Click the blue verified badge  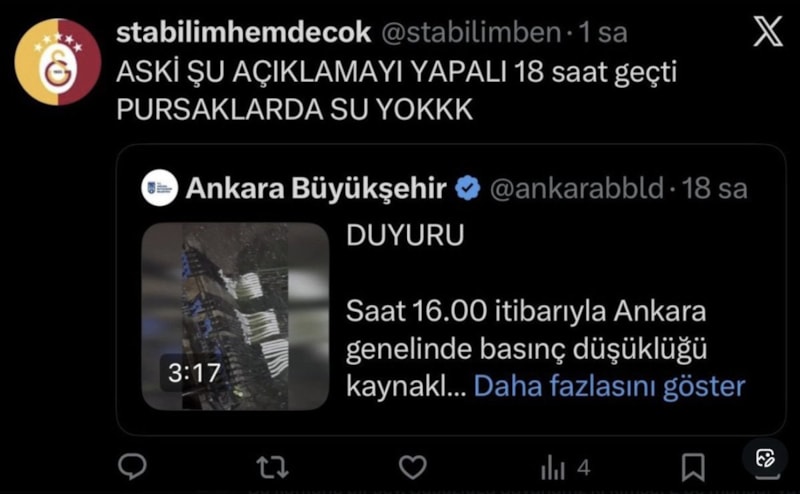pyautogui.click(x=468, y=188)
